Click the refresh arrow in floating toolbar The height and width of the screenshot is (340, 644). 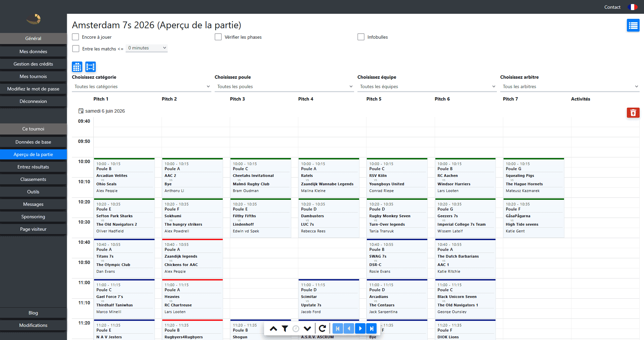coord(322,329)
